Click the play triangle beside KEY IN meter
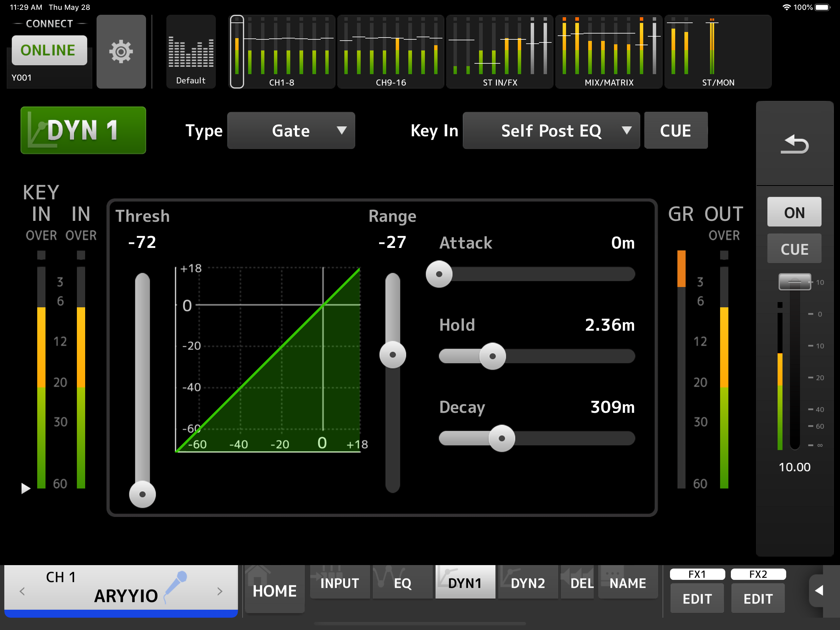The height and width of the screenshot is (630, 840). pos(26,488)
